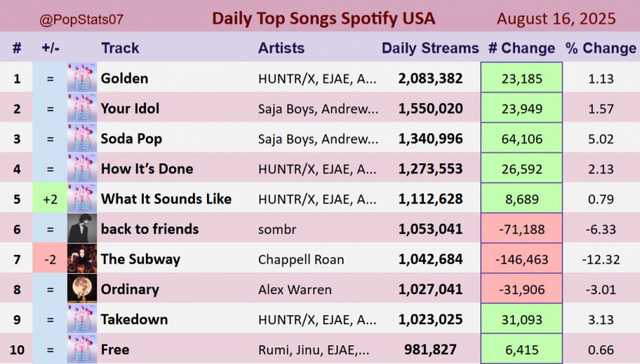This screenshot has width=640, height=364.
Task: Click the album art beside Golden
Action: pyautogui.click(x=81, y=78)
